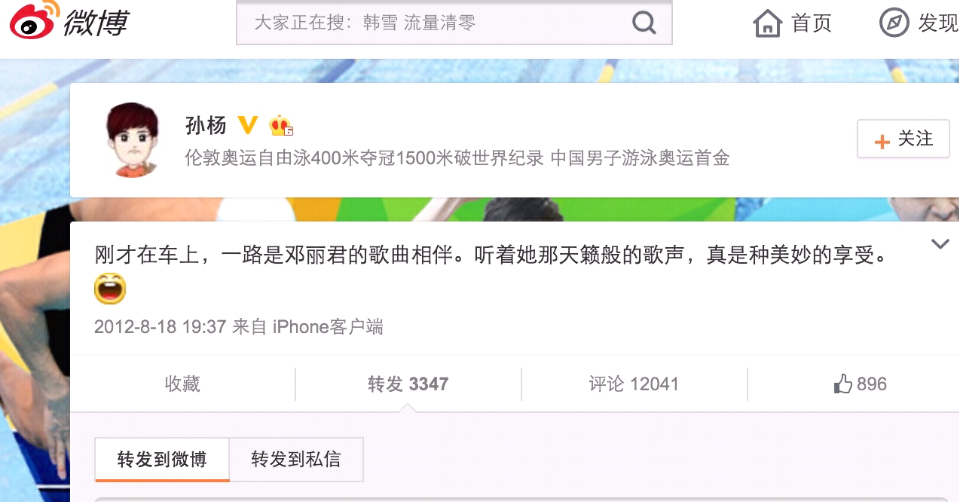The image size is (959, 502).
Task: Open the 孙杨 username link
Action: point(206,125)
